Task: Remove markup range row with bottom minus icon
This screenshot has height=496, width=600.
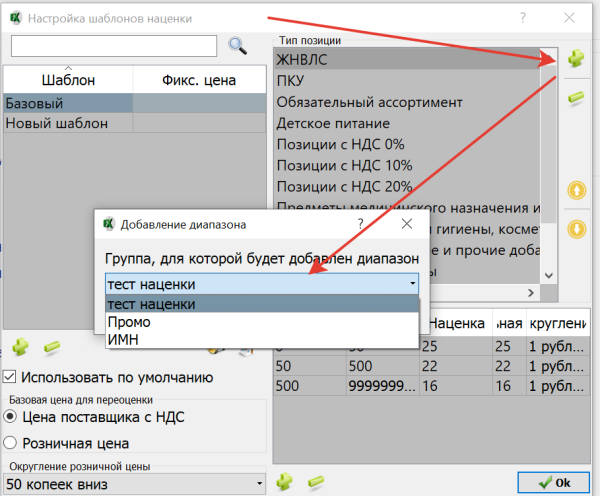Action: [316, 482]
